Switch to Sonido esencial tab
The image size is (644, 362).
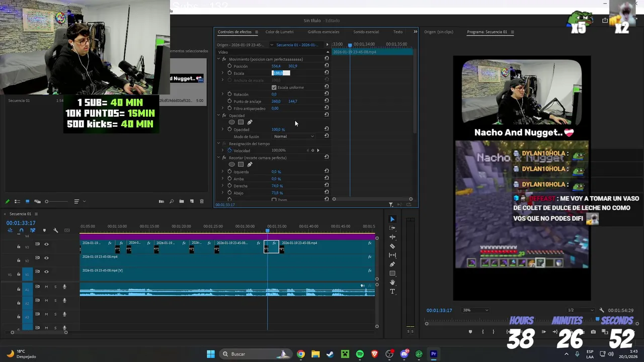366,32
